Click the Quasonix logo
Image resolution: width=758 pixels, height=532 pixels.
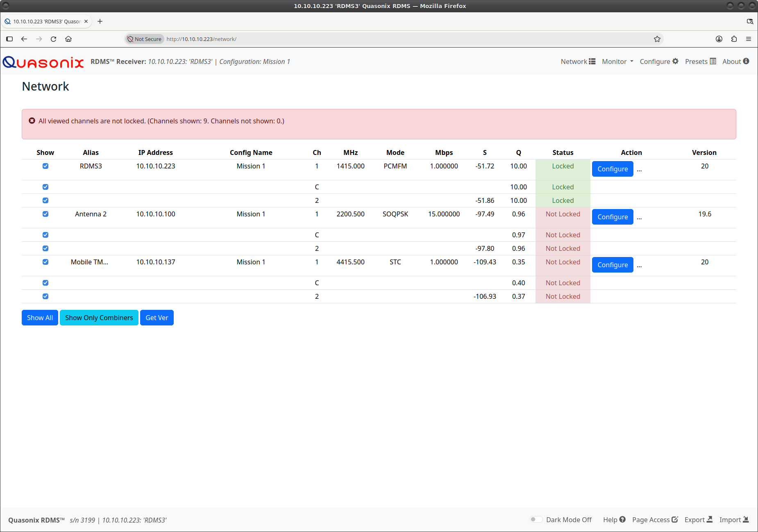coord(43,62)
